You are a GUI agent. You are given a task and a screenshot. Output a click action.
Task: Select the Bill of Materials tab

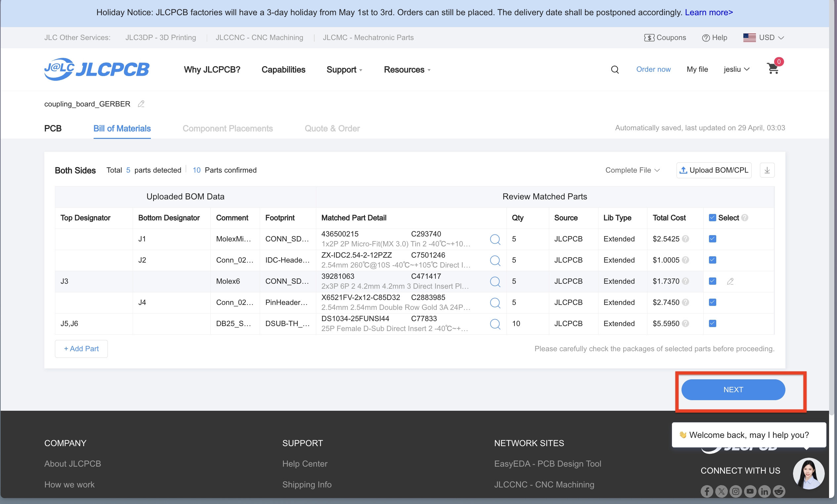122,128
